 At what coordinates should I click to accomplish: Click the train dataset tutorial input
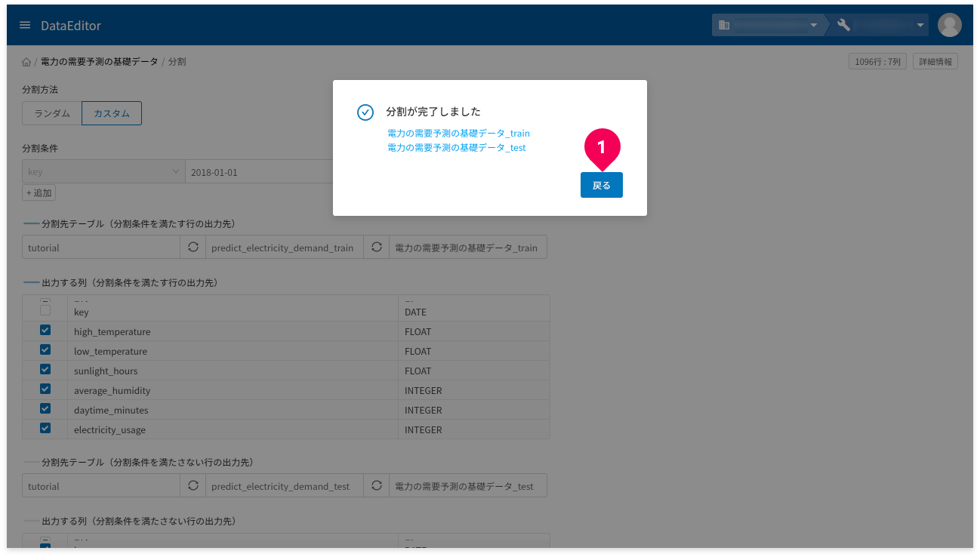coord(101,248)
